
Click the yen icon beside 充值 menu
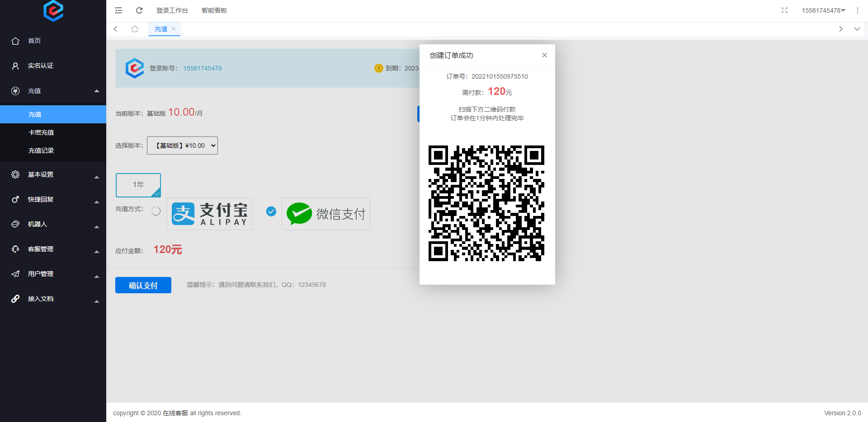[15, 91]
